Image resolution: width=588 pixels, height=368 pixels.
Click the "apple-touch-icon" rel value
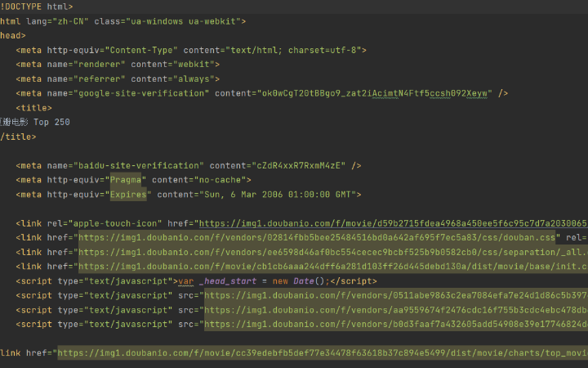(x=115, y=224)
